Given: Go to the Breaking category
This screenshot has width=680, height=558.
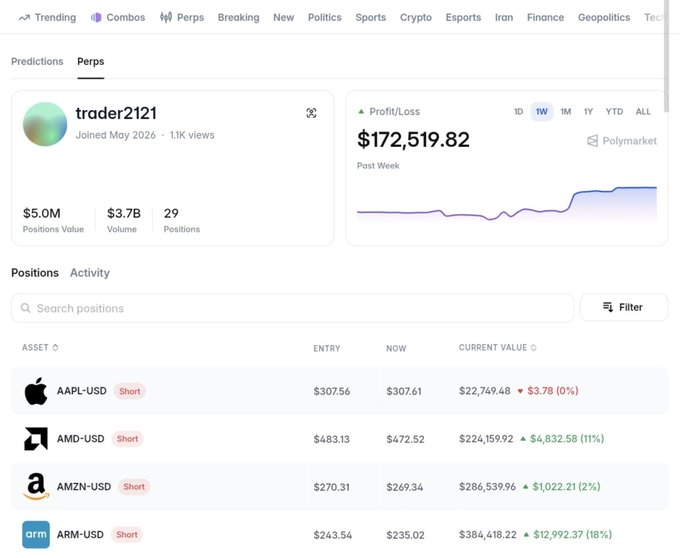Looking at the screenshot, I should tap(239, 17).
